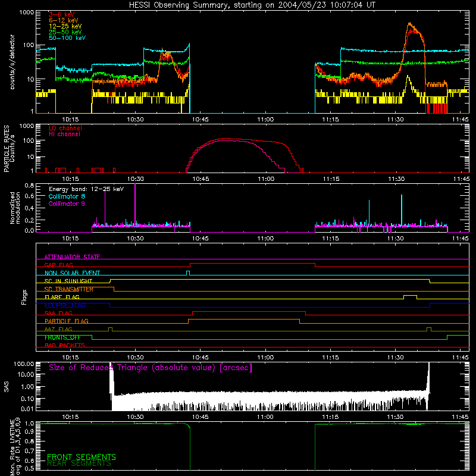Click the BAD_PACKETS flag label
Screen dimensions: 476x476
click(65, 346)
